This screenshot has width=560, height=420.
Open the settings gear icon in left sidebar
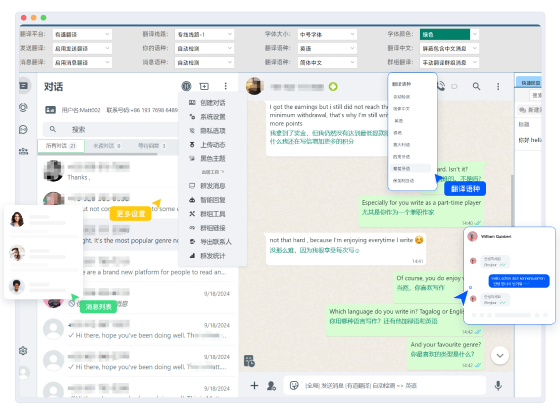[23, 351]
